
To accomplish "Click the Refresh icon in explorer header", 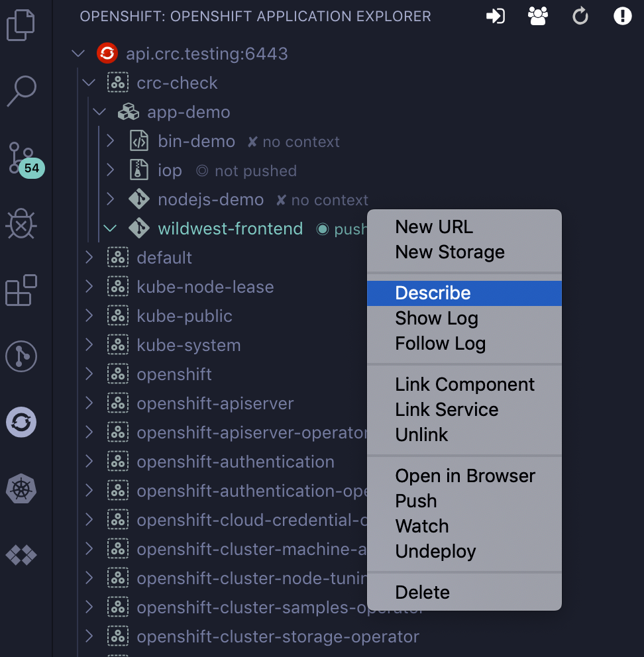I will [580, 17].
